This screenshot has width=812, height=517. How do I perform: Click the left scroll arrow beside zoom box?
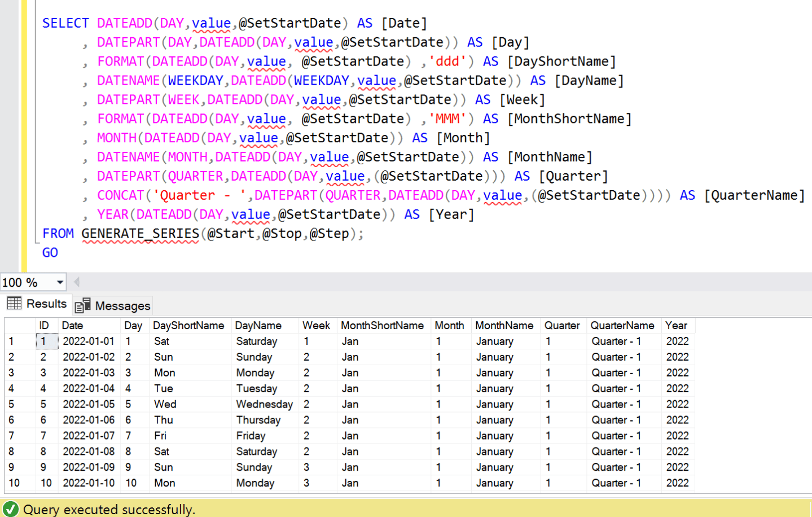(76, 282)
